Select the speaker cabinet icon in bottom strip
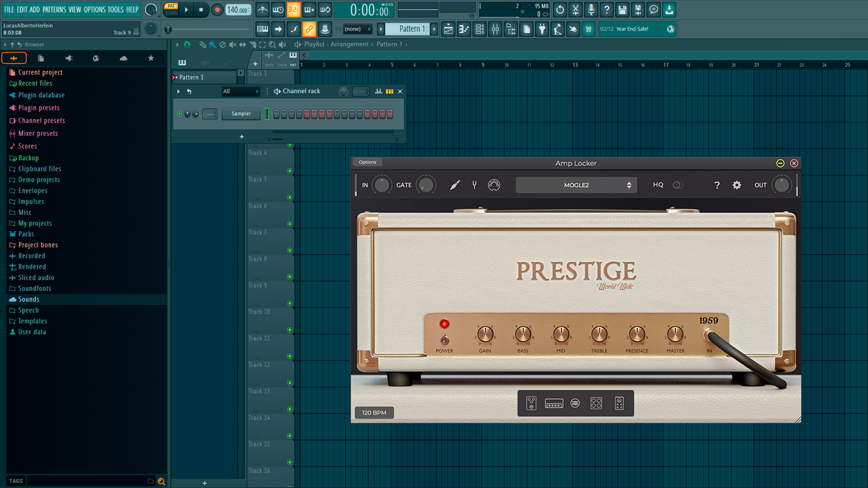Viewport: 868px width, 488px height. [596, 403]
